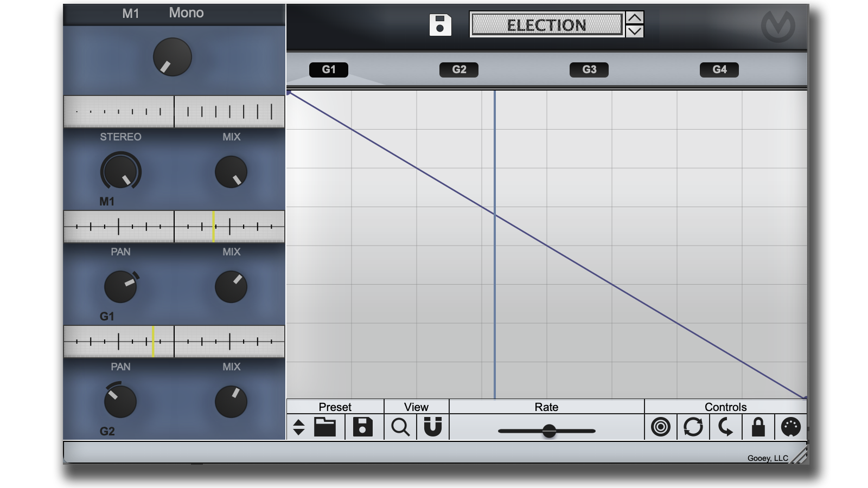Click the preset up/down arrows icon
Viewport: 868px width, 488px height.
click(x=299, y=427)
